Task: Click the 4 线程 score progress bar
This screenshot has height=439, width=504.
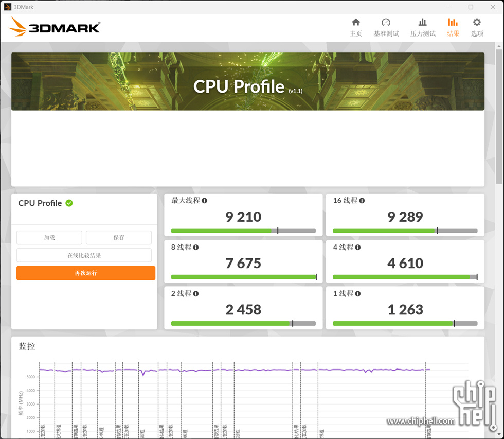Action: [x=405, y=277]
